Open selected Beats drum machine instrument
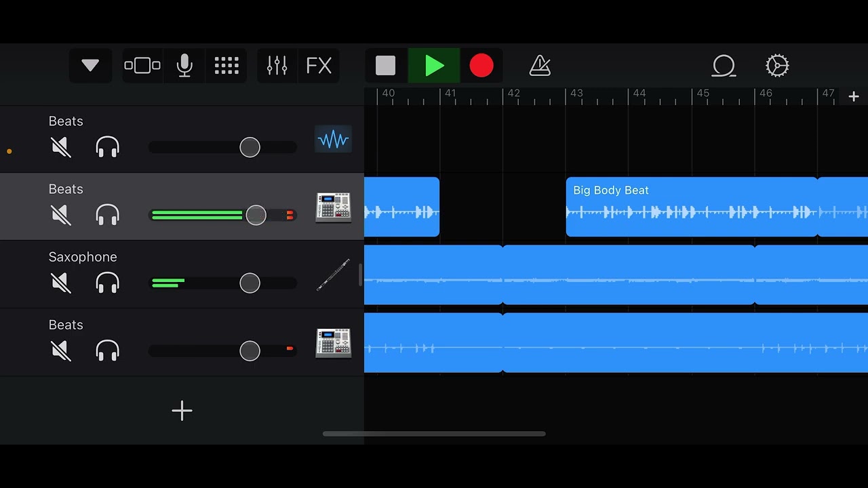This screenshot has height=488, width=868. 333,207
